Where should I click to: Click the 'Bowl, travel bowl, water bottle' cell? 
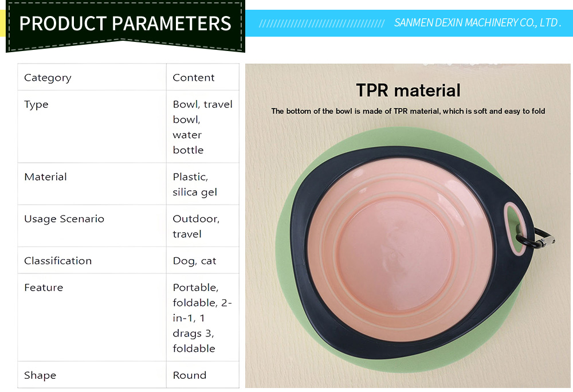pos(203,127)
